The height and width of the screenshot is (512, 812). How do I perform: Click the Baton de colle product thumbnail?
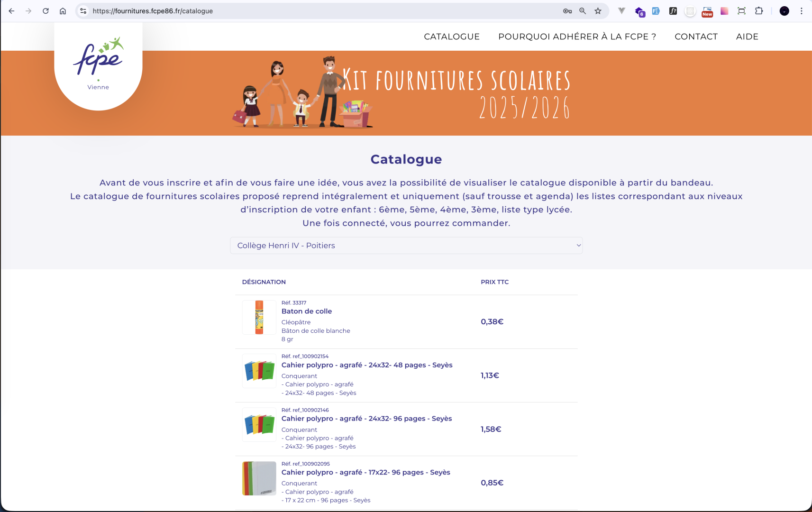tap(259, 318)
